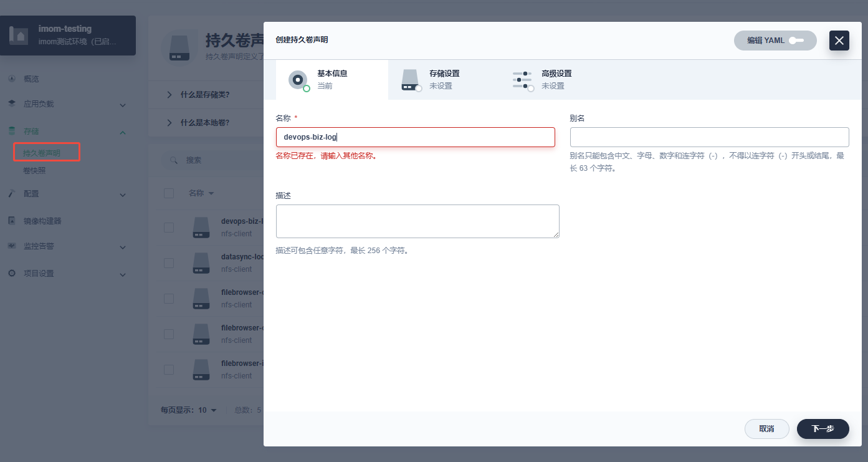Click the volume icon of the datasync row
The height and width of the screenshot is (462, 868).
pos(201,263)
